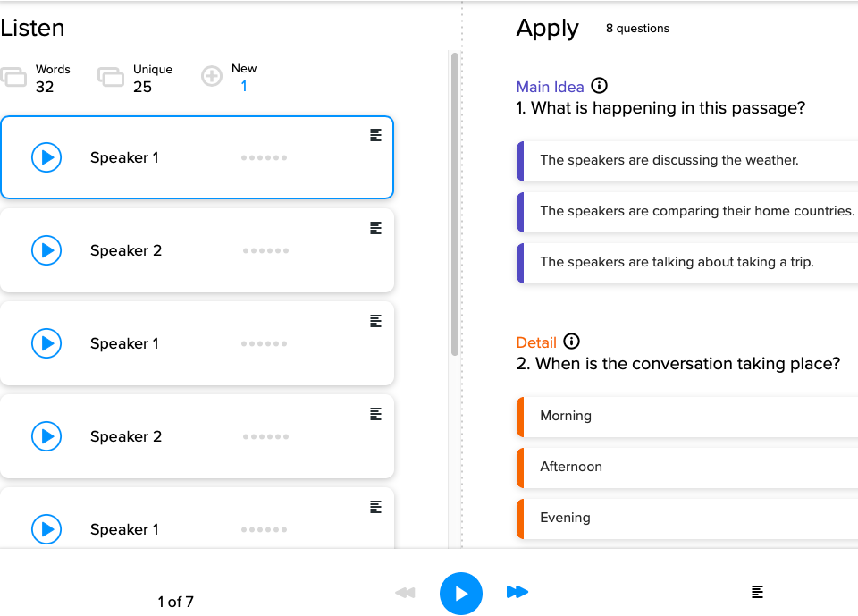Open transcript icon in bottom playback bar
This screenshot has height=616, width=858.
pos(757,592)
